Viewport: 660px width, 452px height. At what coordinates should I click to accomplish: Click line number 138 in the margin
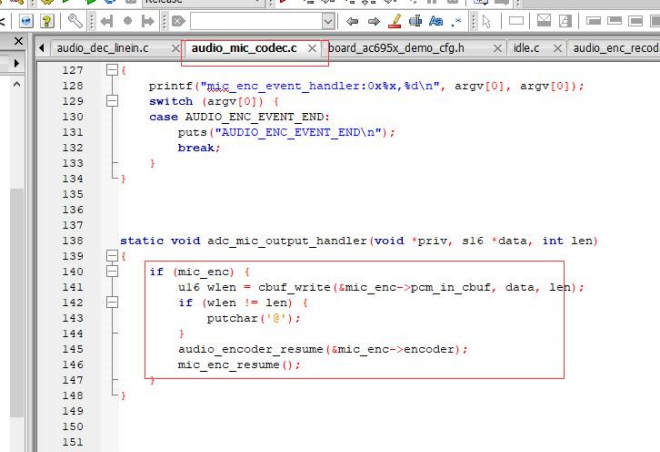[x=72, y=241]
